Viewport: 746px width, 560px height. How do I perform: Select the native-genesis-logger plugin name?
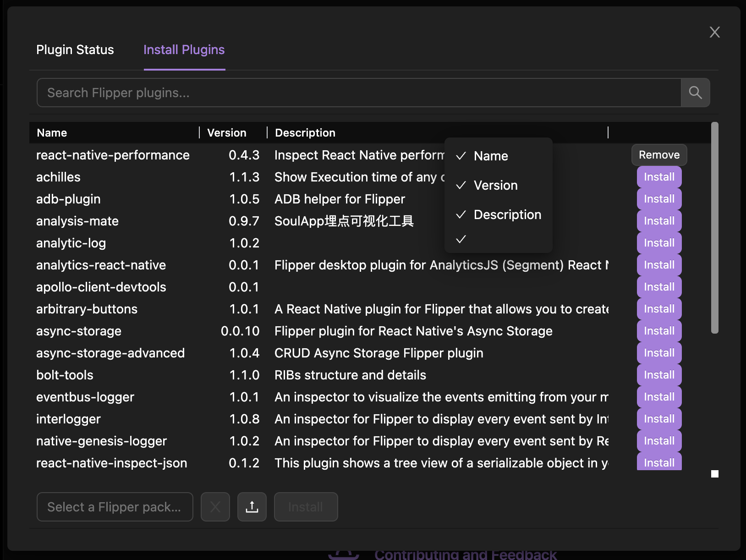click(x=102, y=441)
